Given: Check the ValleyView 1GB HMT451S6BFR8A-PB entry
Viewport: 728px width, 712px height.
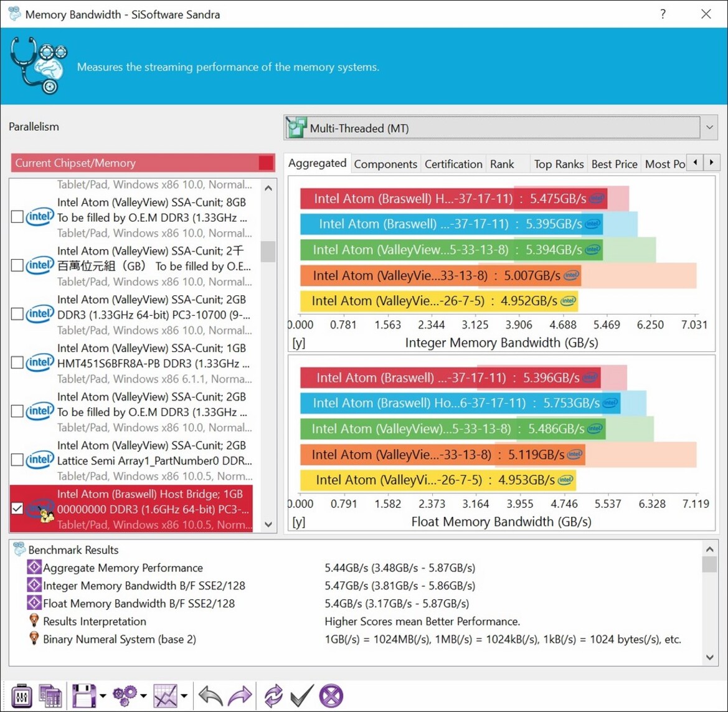Looking at the screenshot, I should (x=17, y=363).
